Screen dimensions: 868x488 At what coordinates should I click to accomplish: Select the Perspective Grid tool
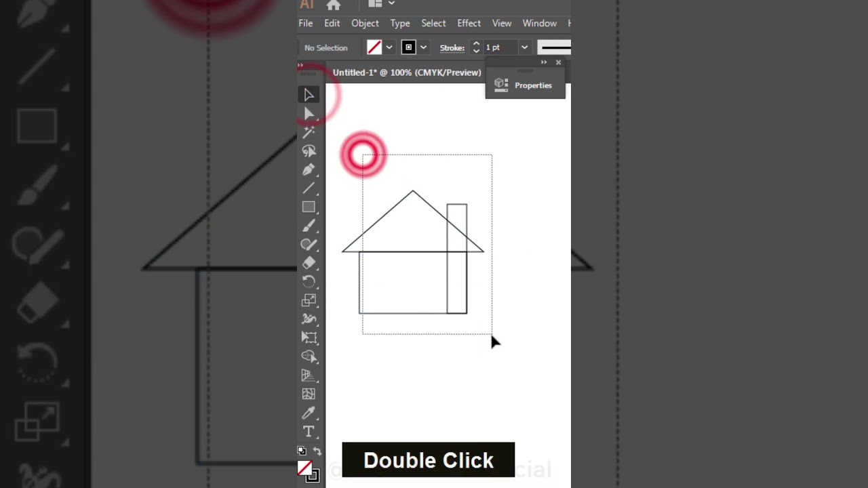point(309,375)
